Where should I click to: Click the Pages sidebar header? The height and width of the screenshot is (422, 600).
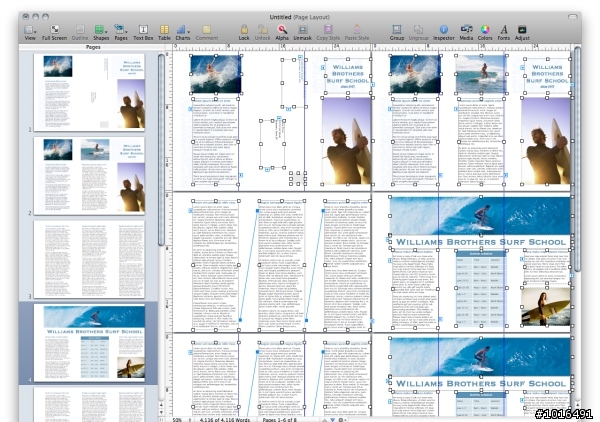pyautogui.click(x=93, y=47)
